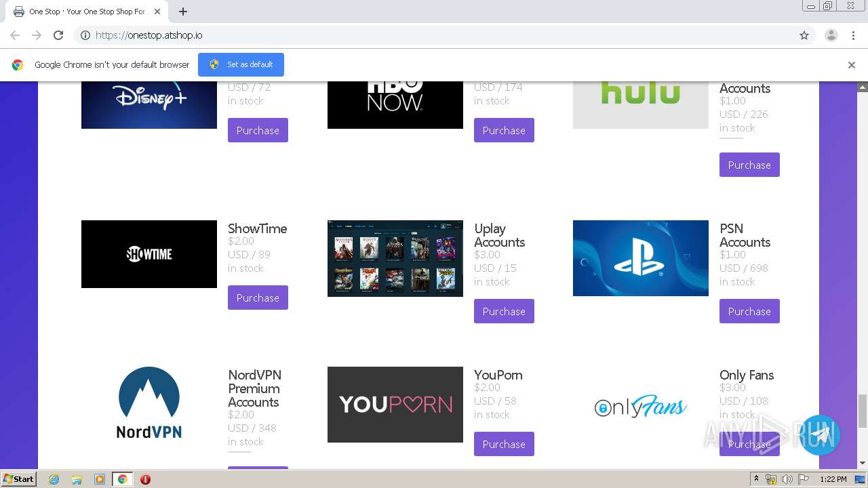The image size is (868, 488).
Task: Click the 1:22 PM system clock
Action: coord(833,479)
